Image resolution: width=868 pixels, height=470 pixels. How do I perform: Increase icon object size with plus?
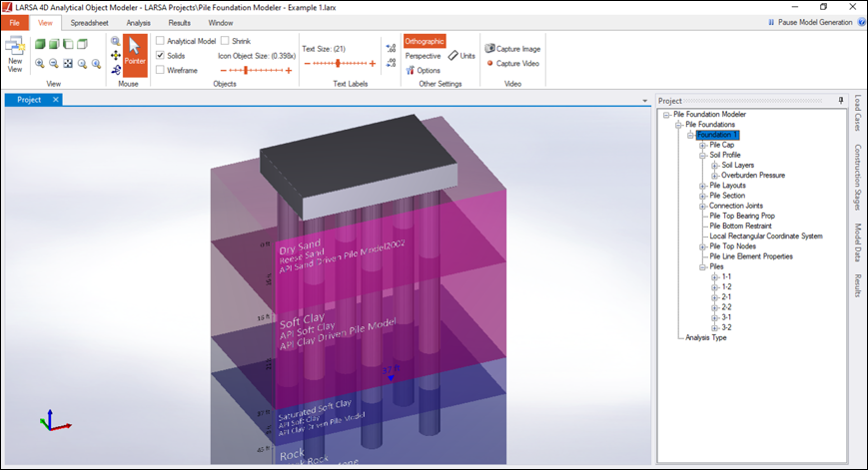289,70
